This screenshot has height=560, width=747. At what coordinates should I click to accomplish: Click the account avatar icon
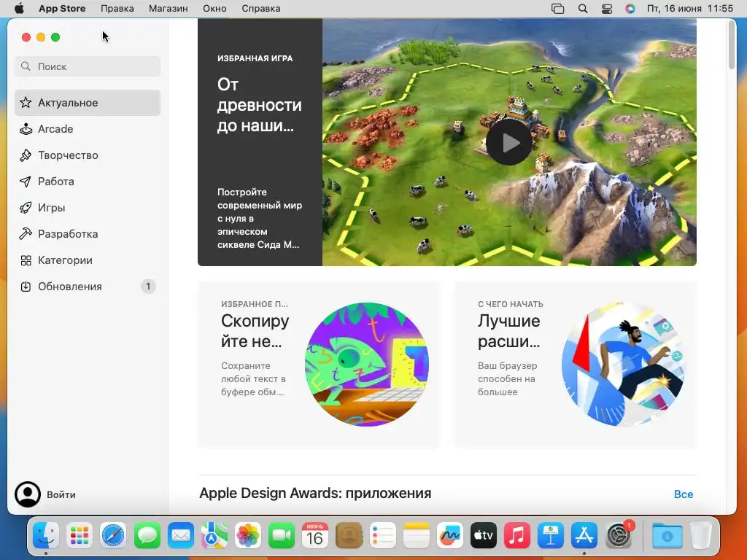(28, 494)
